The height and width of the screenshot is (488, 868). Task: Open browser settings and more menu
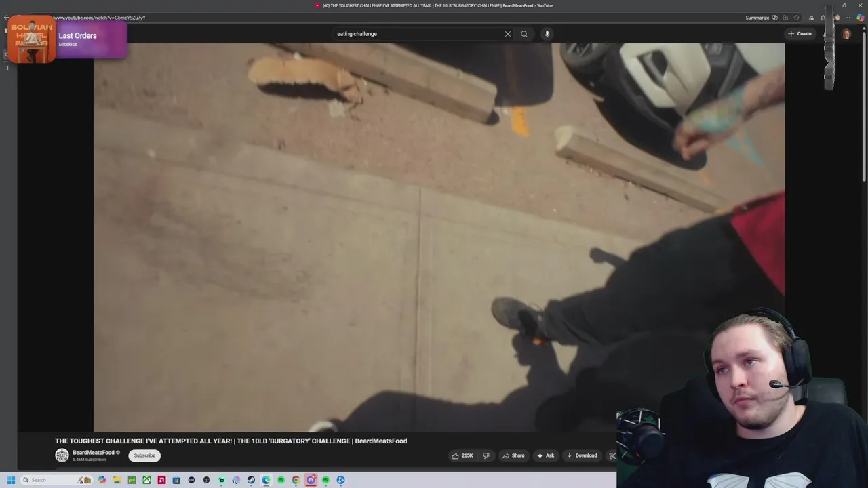coord(848,18)
